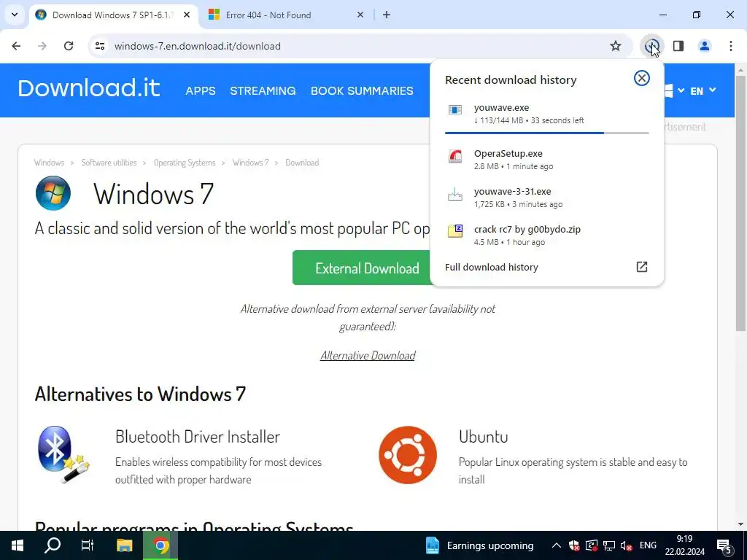
Task: Close the Error 404 tab
Action: [x=360, y=15]
